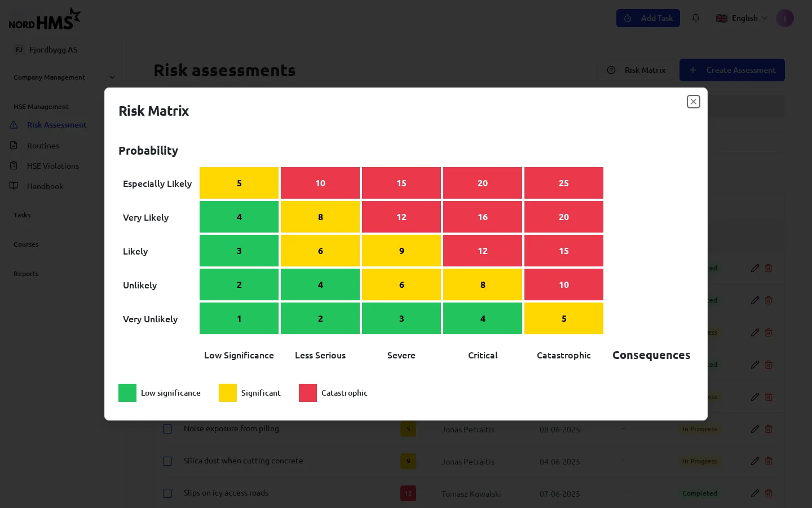Image resolution: width=812 pixels, height=508 pixels.
Task: Click the Create Assessment button
Action: [x=732, y=70]
